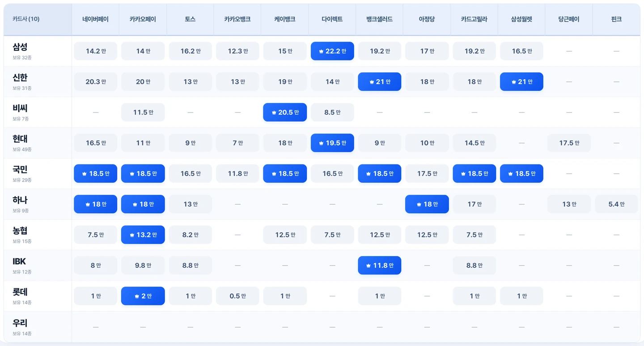Open the 하나 당근페이 13만 offer
Screen dimensions: 644x346
click(x=569, y=204)
